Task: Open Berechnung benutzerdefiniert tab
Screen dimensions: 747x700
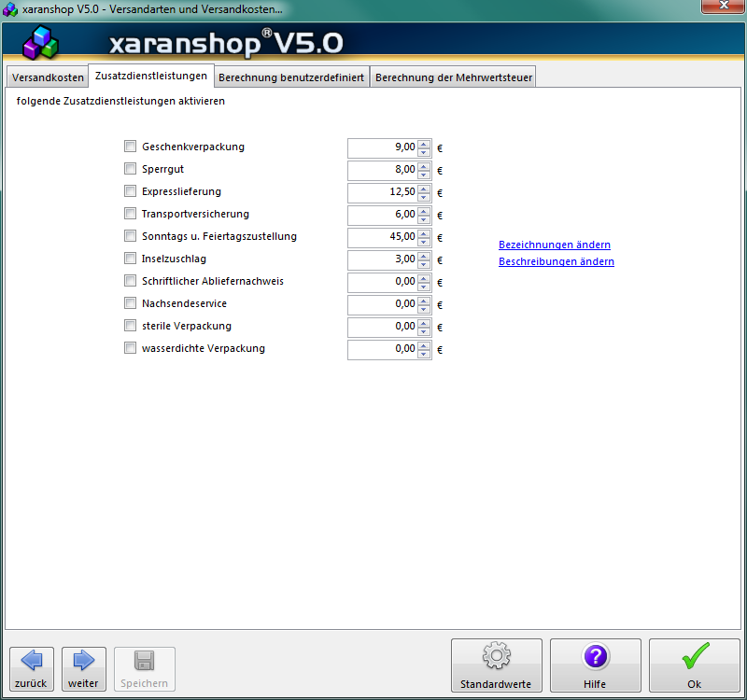Action: [x=291, y=77]
